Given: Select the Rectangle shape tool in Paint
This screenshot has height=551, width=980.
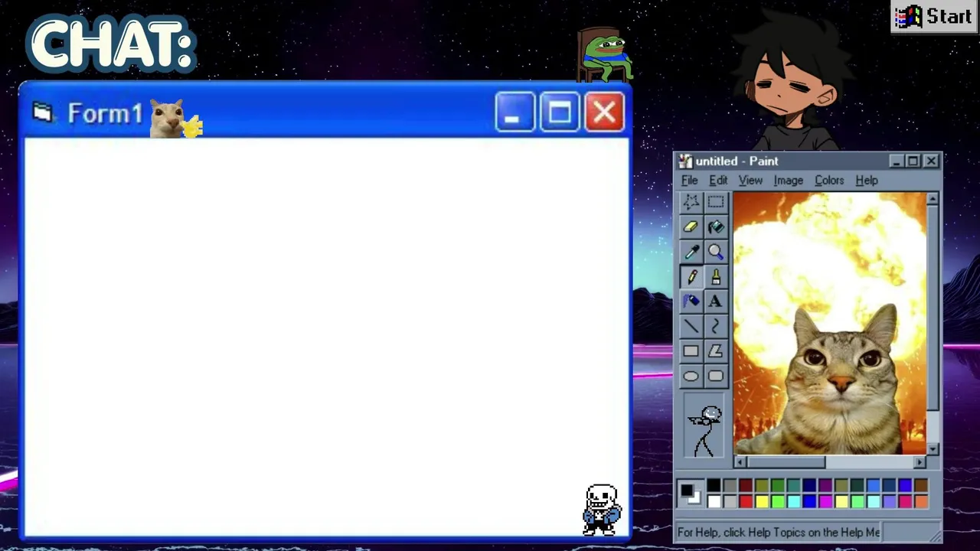Looking at the screenshot, I should [x=691, y=351].
